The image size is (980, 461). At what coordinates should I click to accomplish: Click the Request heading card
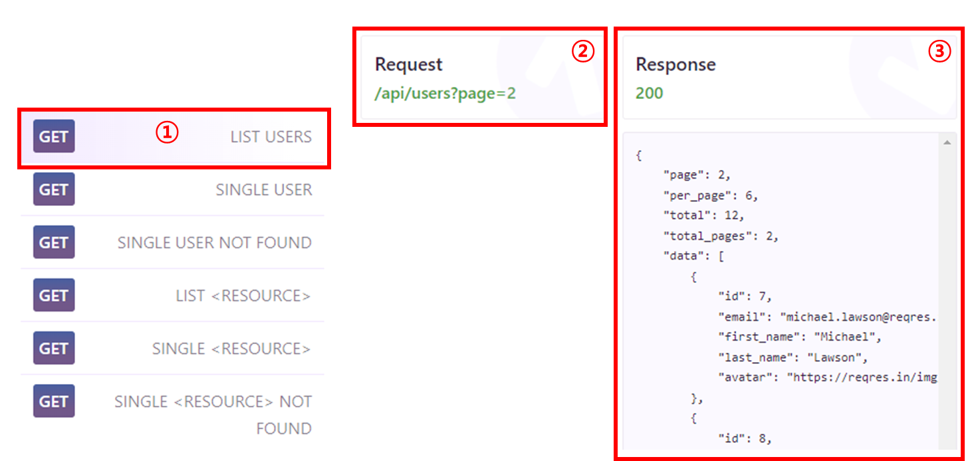[480, 77]
